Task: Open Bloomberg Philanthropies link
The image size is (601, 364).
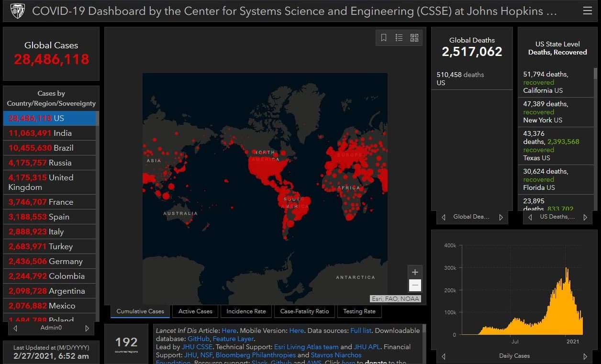Action: 256,355
